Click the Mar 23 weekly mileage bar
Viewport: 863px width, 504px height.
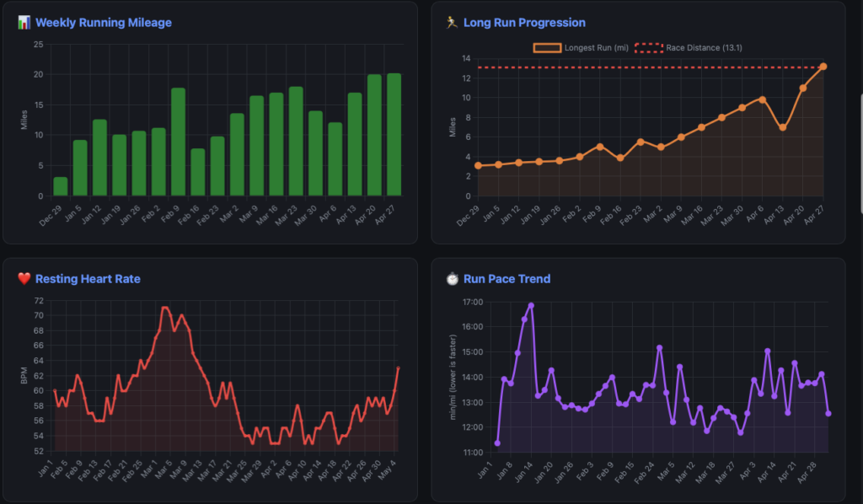coord(296,142)
